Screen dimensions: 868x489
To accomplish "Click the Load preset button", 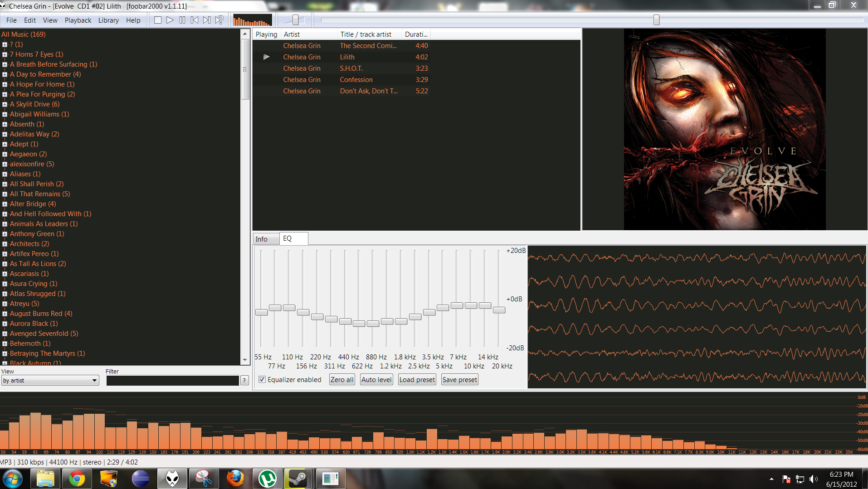I will 417,380.
